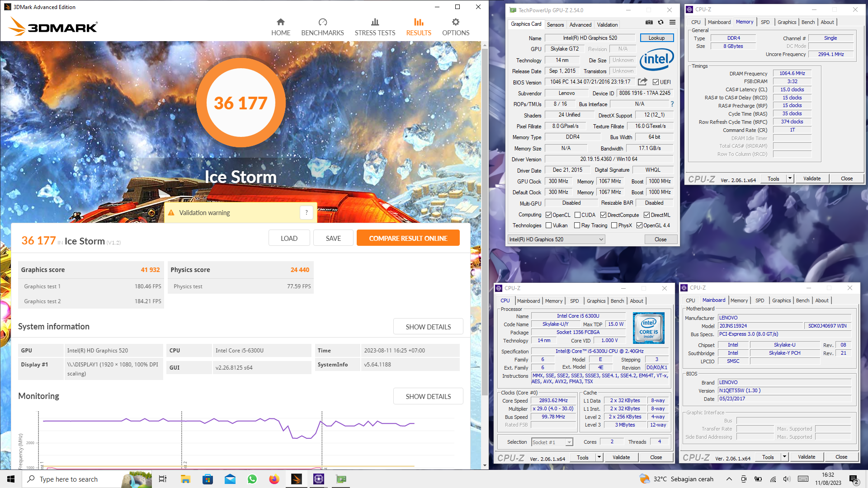868x488 pixels.
Task: Toggle the DirectML checkbox
Action: [646, 215]
